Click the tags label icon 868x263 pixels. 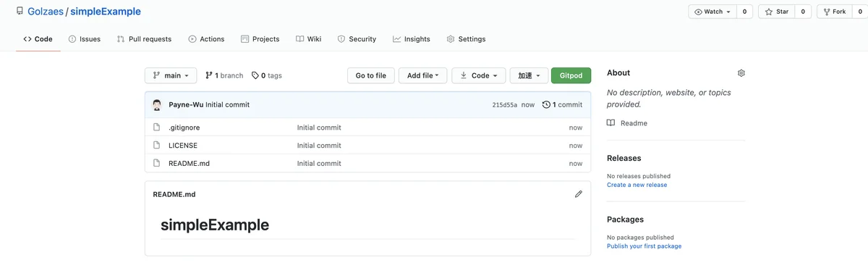point(255,75)
